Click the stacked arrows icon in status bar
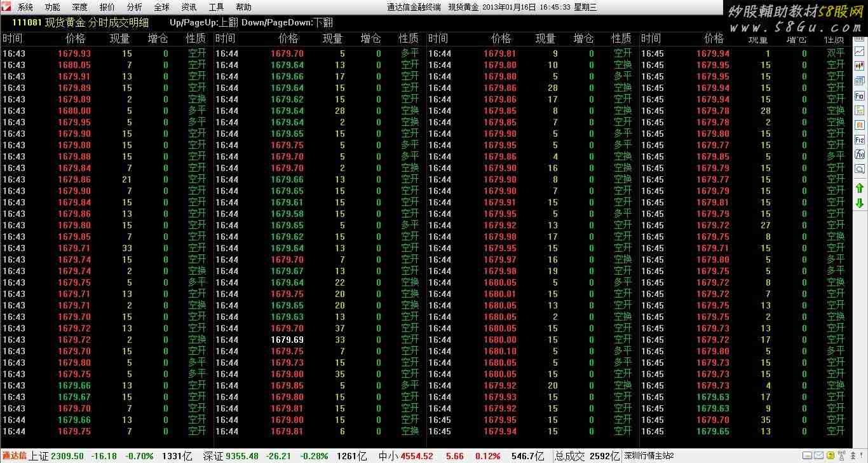Screen dimensions: 868x463 [853, 455]
